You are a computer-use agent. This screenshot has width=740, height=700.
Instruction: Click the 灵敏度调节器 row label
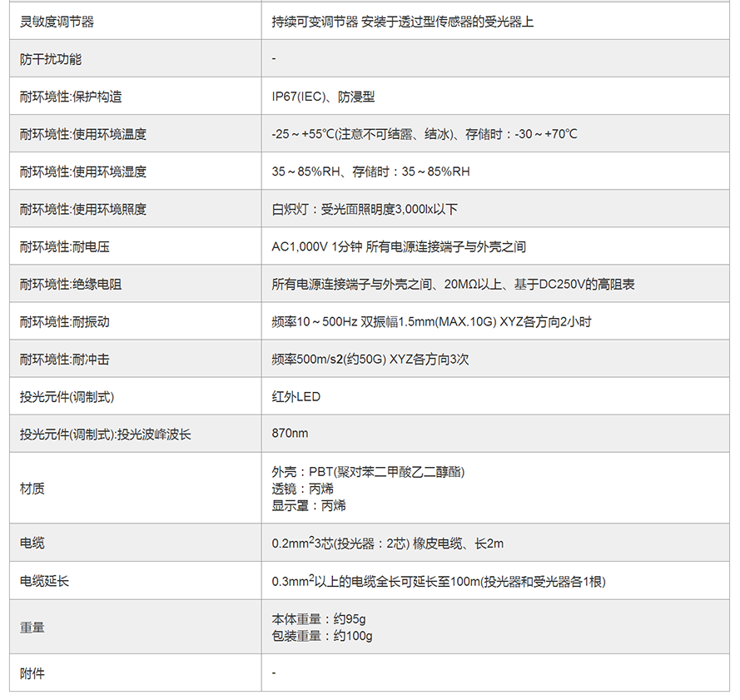57,22
